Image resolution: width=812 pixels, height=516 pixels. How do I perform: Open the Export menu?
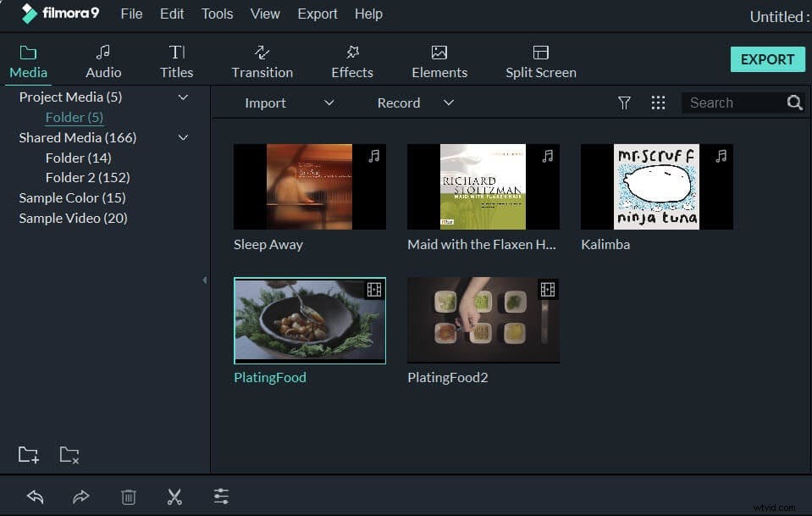pos(318,14)
